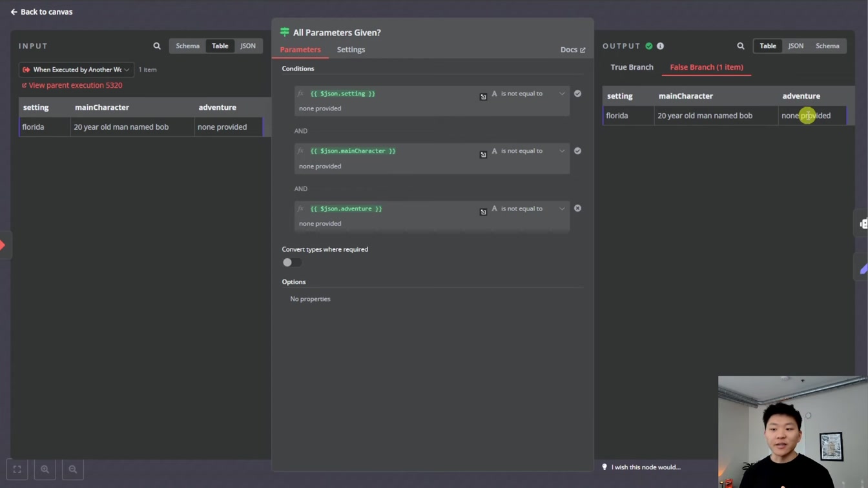Viewport: 868px width, 488px height.
Task: Open expression editor for the adventure condition
Action: coord(483,212)
